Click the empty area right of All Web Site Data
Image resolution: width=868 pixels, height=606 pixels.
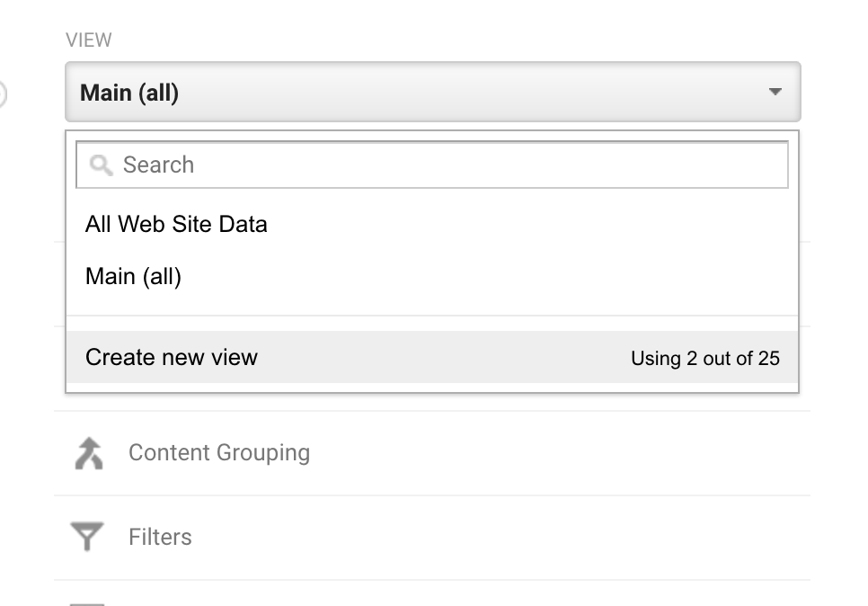pos(531,225)
